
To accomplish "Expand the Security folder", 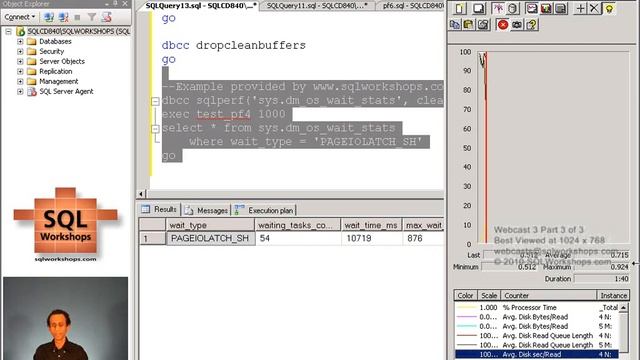I will [20, 51].
